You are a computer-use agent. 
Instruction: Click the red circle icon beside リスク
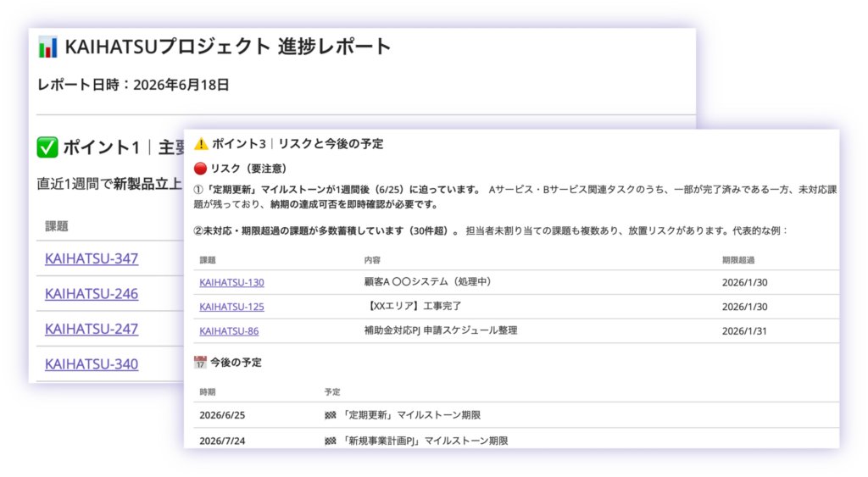pos(200,169)
